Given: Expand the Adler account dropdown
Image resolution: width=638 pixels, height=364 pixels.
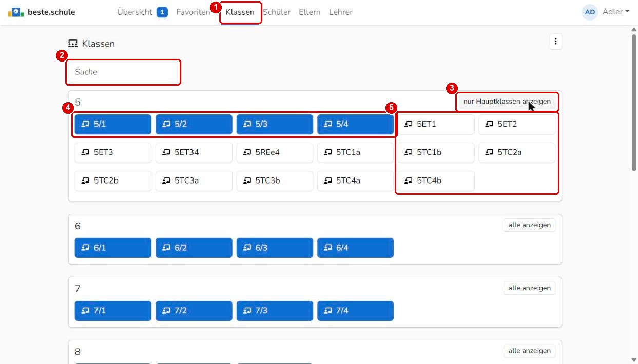Looking at the screenshot, I should click(615, 12).
